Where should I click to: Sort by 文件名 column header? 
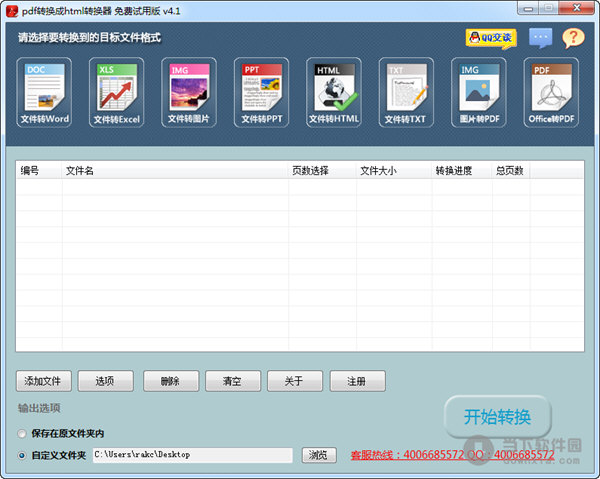point(174,170)
